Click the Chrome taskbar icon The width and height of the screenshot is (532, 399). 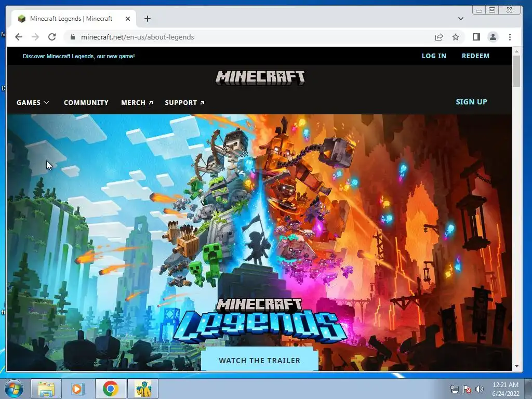click(110, 389)
